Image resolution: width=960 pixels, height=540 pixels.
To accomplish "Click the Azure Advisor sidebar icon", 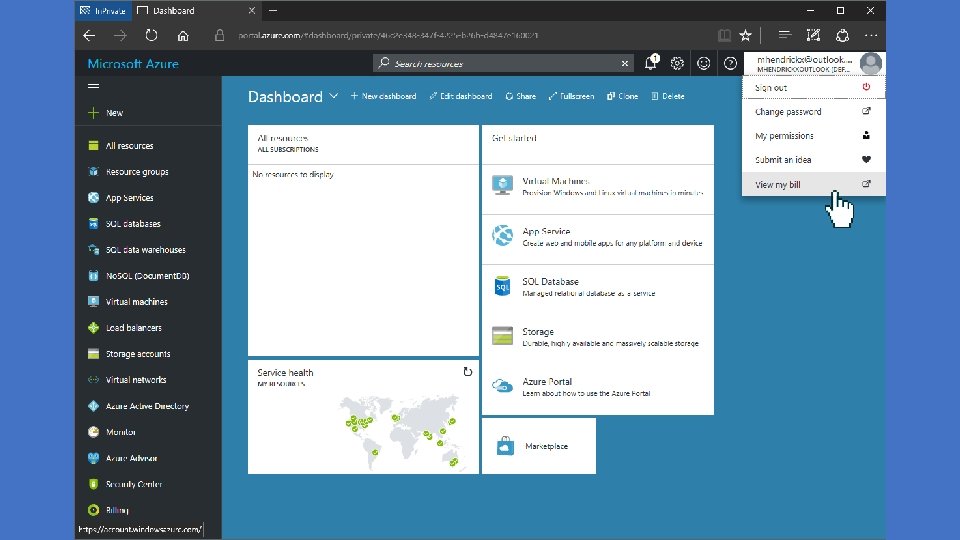I will point(93,458).
